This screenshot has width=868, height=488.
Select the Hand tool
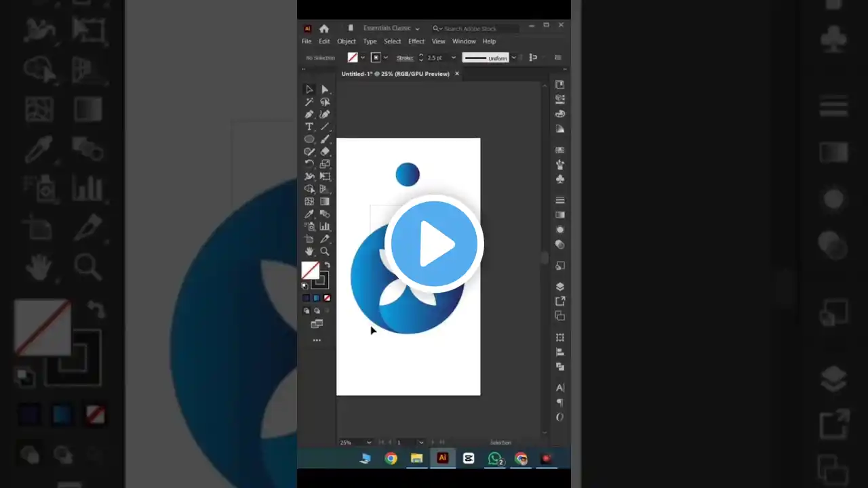pyautogui.click(x=309, y=251)
